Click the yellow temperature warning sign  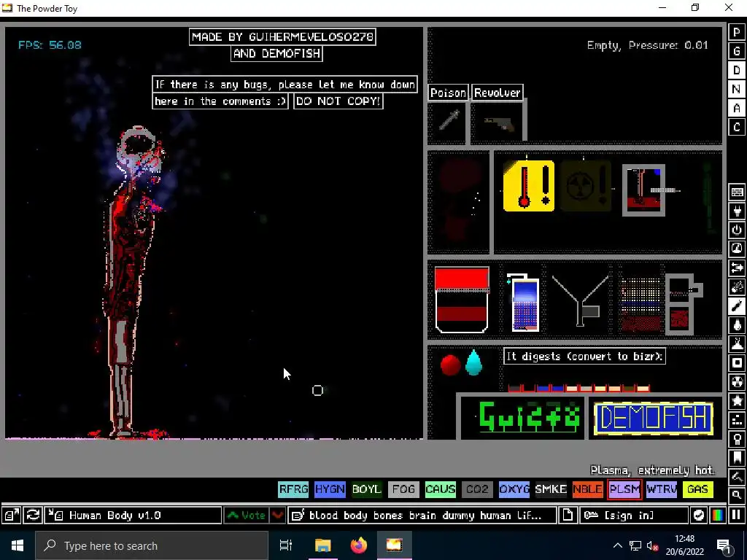pyautogui.click(x=529, y=186)
